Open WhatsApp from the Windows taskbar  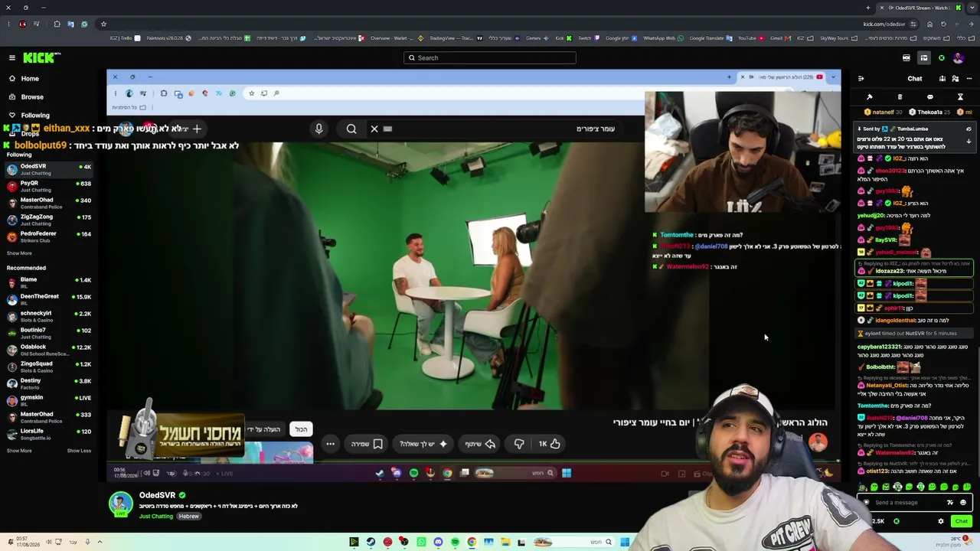click(421, 543)
